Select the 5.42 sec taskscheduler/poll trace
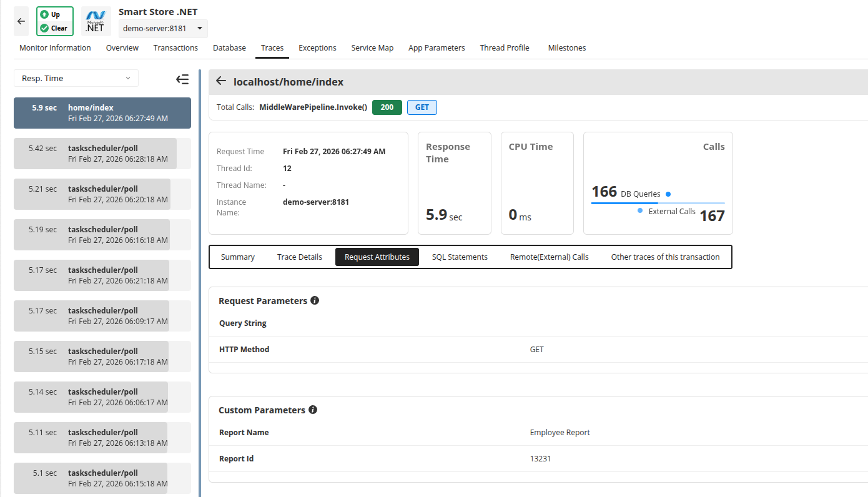This screenshot has height=497, width=868. [x=102, y=154]
